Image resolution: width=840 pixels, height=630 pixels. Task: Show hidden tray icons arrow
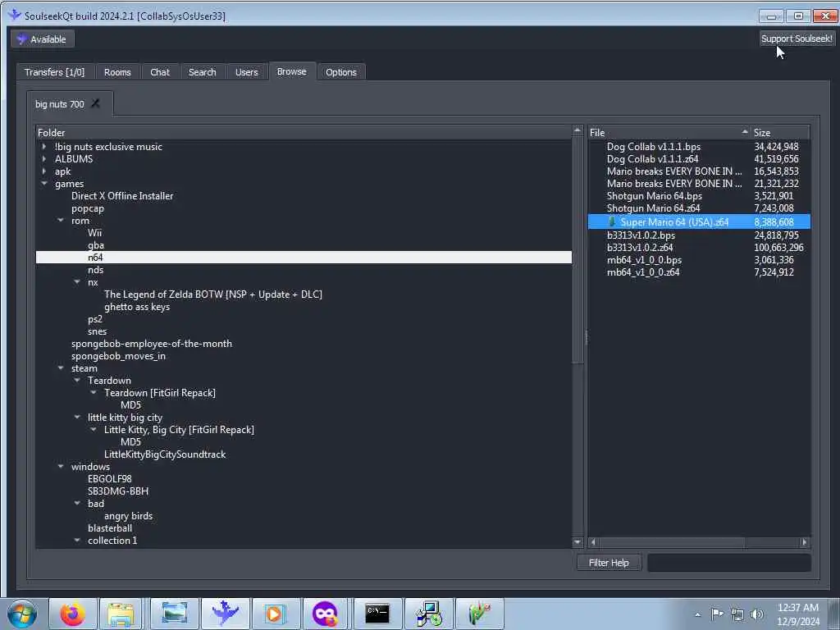click(x=697, y=614)
